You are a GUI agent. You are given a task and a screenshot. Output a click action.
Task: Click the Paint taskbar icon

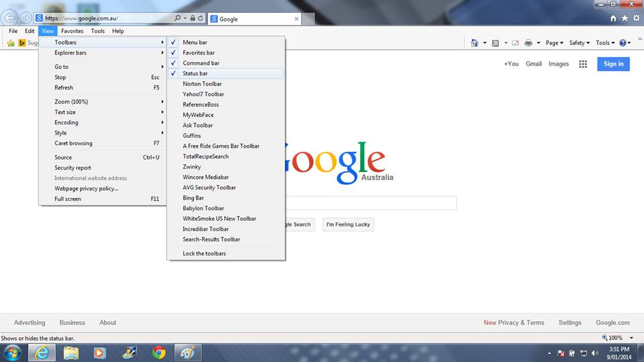pyautogui.click(x=188, y=353)
